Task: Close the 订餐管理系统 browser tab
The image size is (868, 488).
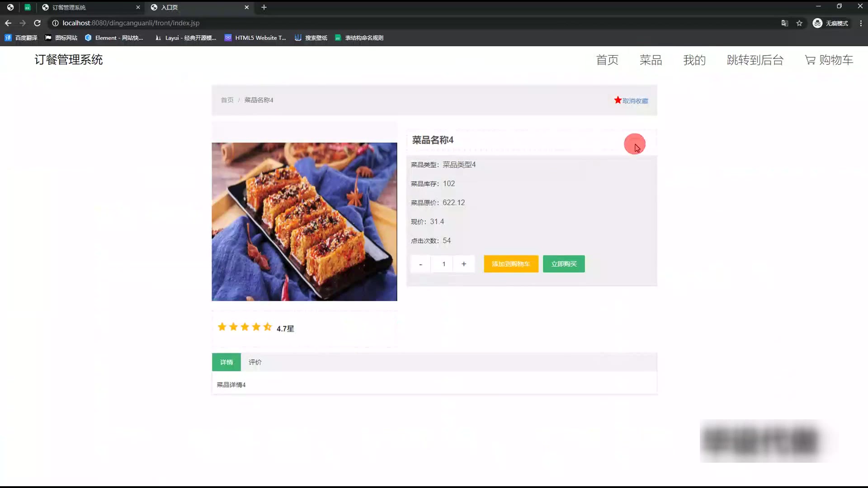Action: coord(138,7)
